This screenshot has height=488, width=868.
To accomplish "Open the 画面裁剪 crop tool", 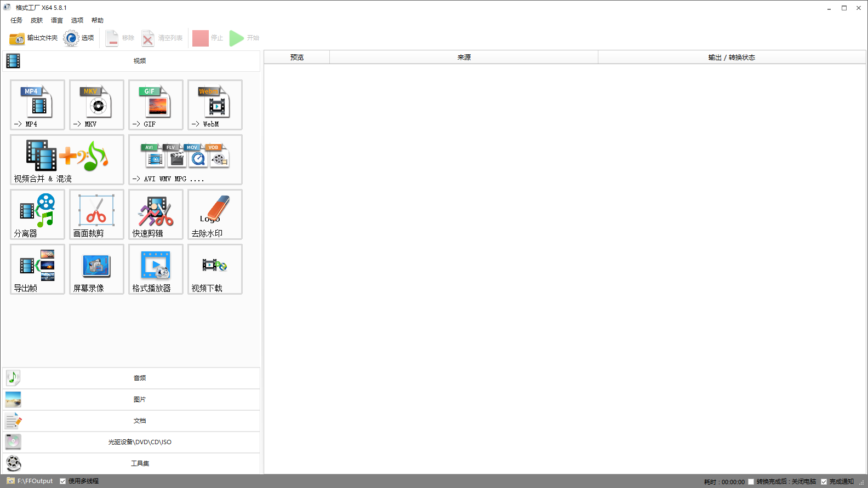I will (96, 214).
